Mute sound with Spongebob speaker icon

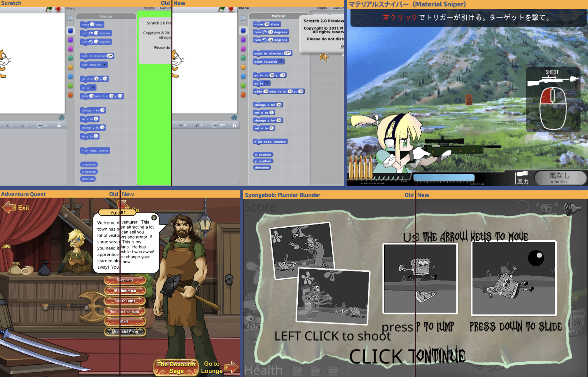[x=572, y=209]
